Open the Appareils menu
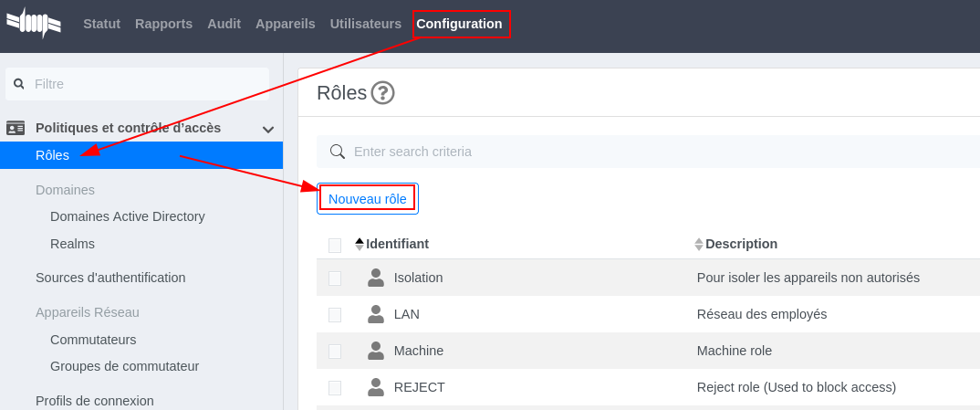This screenshot has width=980, height=410. [286, 24]
